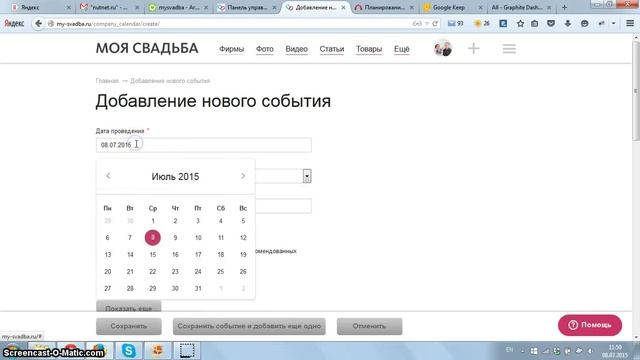Open the Товары menu item

pyautogui.click(x=369, y=49)
